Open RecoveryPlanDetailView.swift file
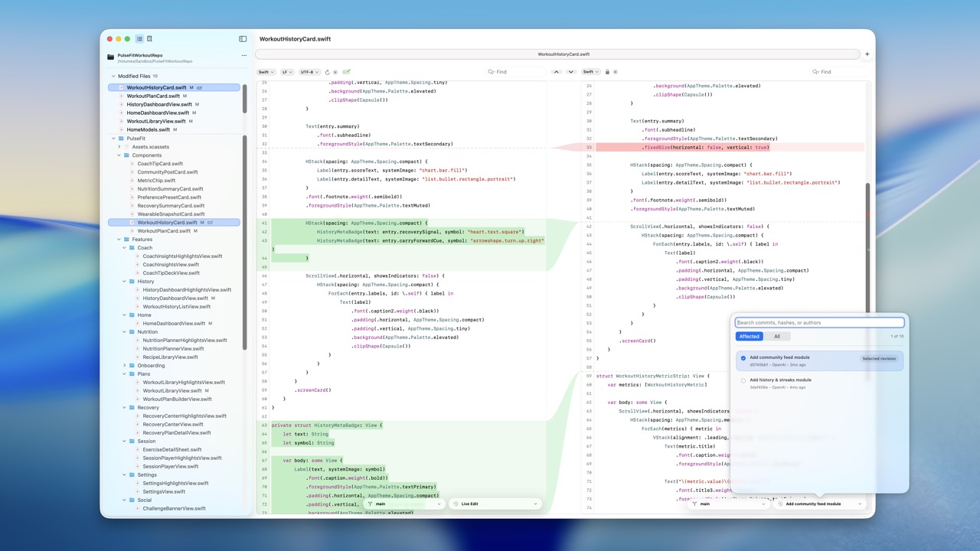This screenshot has height=551, width=980. tap(176, 433)
